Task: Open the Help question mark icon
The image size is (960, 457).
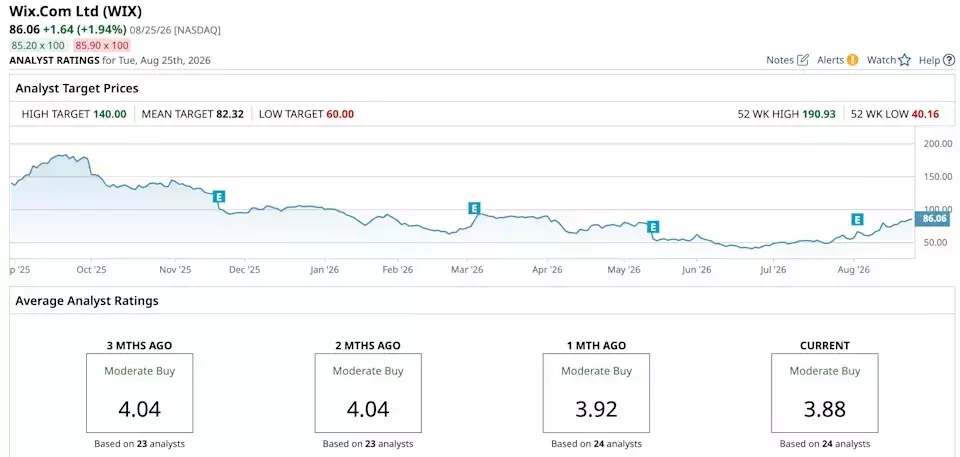Action: tap(949, 60)
